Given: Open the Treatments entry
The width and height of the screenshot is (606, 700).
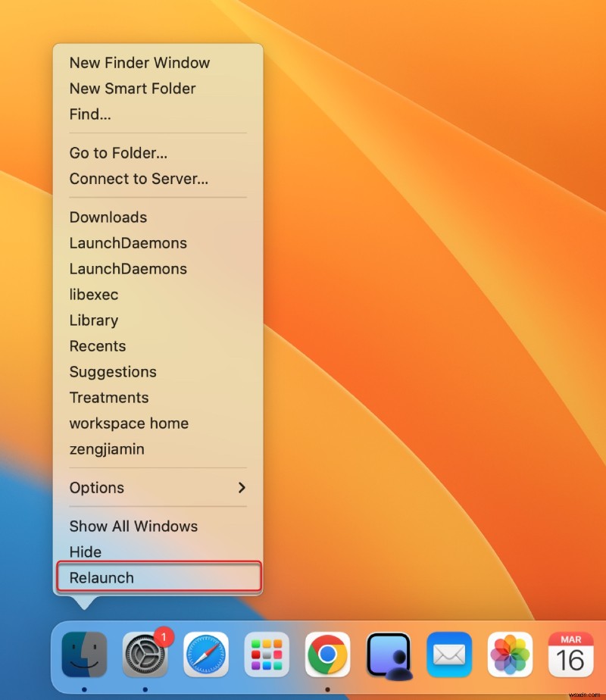Looking at the screenshot, I should pyautogui.click(x=158, y=398).
